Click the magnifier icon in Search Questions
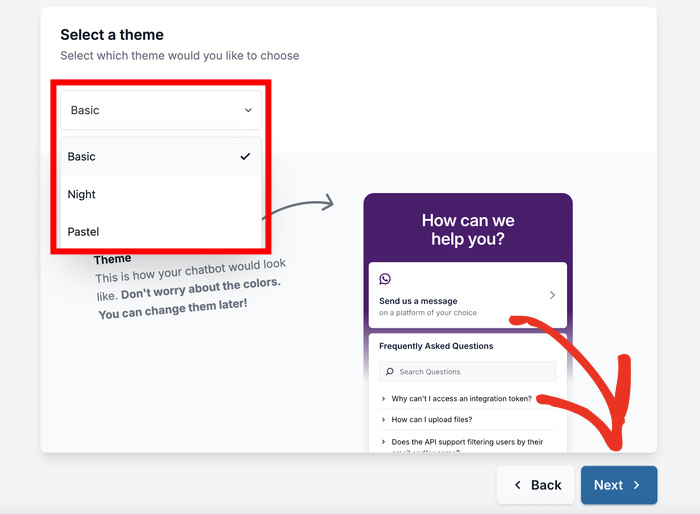The image size is (700, 514). (x=390, y=372)
